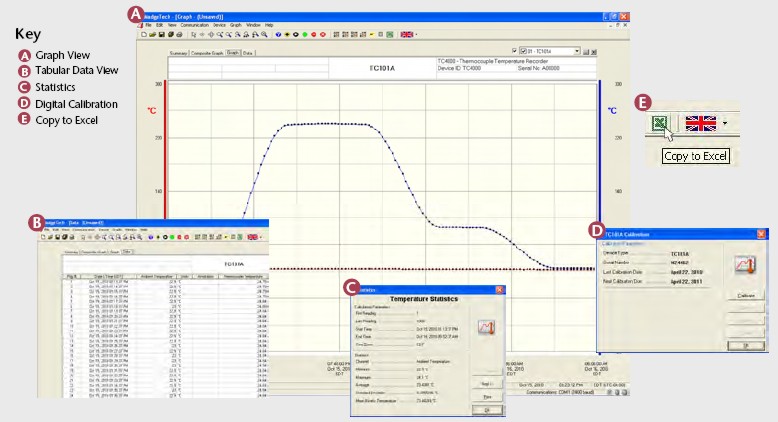Click OK button in Calibration dialog
Viewport: 778px width, 422px height.
(746, 346)
